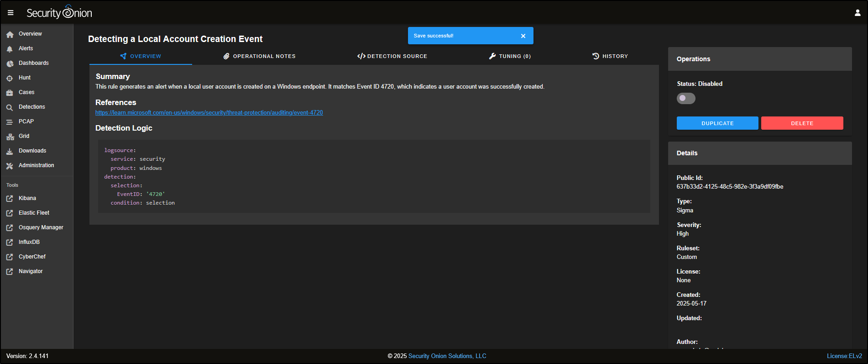
Task: Click the Duplicate button
Action: coord(717,123)
